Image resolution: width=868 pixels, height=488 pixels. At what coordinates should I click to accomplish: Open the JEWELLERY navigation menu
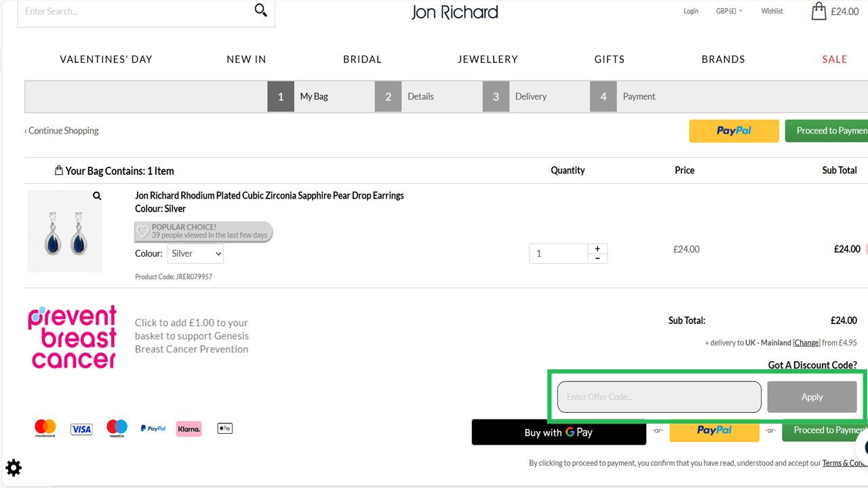488,59
